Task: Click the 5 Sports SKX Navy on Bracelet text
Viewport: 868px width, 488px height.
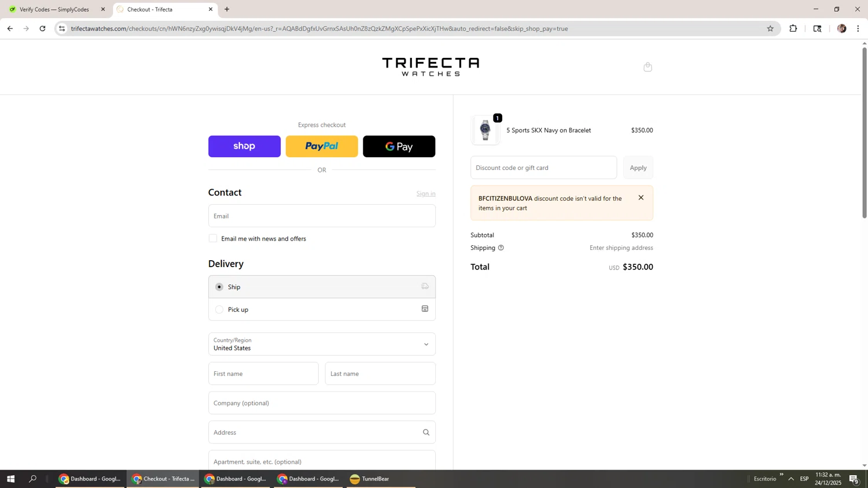Action: pos(549,130)
